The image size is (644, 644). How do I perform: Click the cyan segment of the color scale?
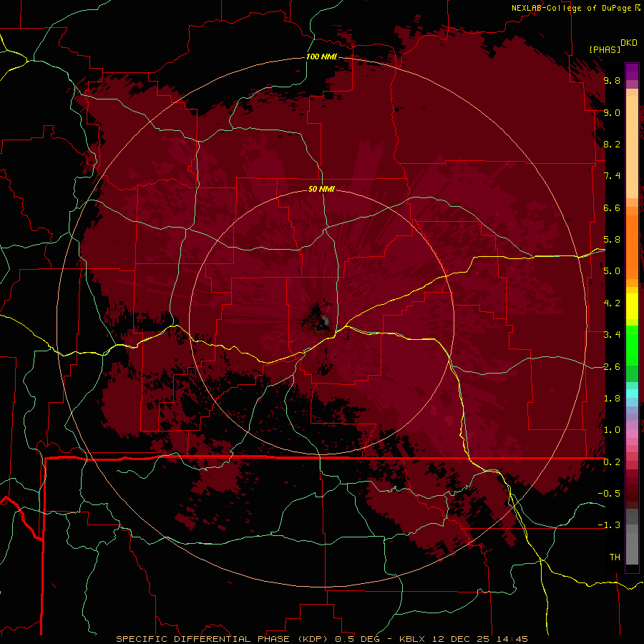[632, 394]
